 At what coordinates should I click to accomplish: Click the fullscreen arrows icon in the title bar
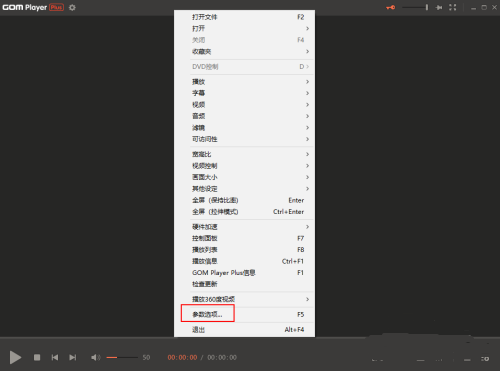pyautogui.click(x=452, y=7)
